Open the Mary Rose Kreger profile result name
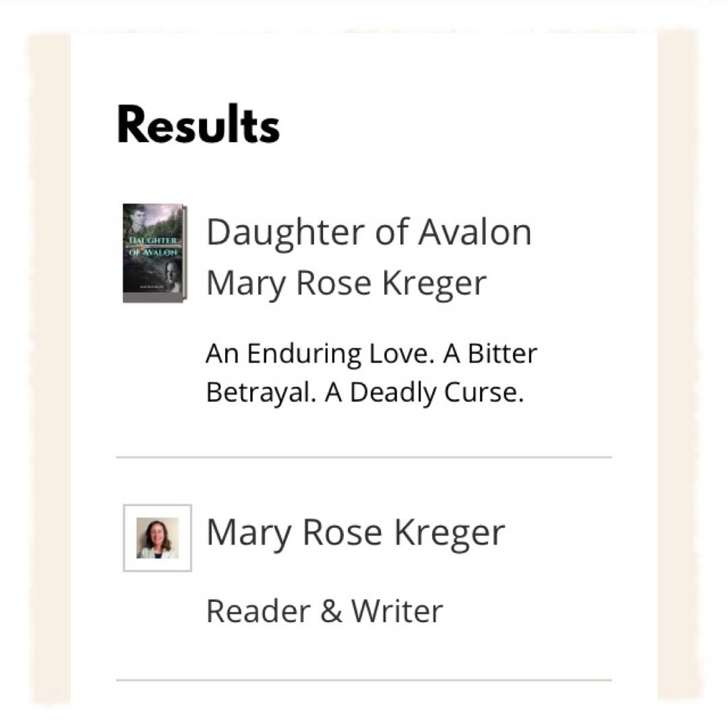This screenshot has height=728, width=728. click(x=355, y=533)
